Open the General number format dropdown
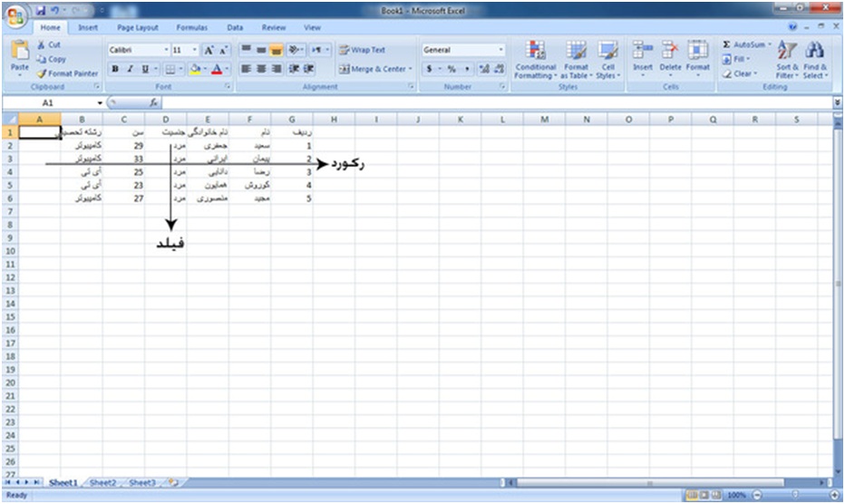 pyautogui.click(x=500, y=51)
